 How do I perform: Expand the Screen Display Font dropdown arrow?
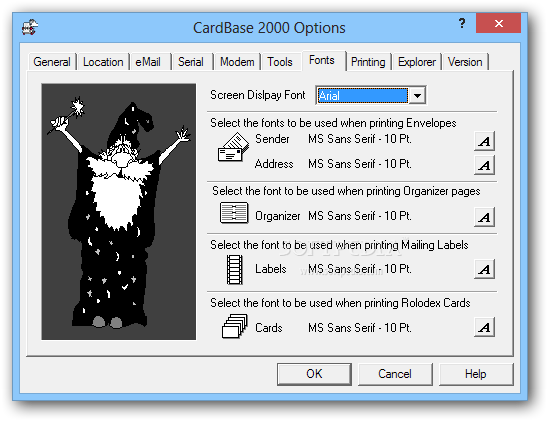point(417,95)
